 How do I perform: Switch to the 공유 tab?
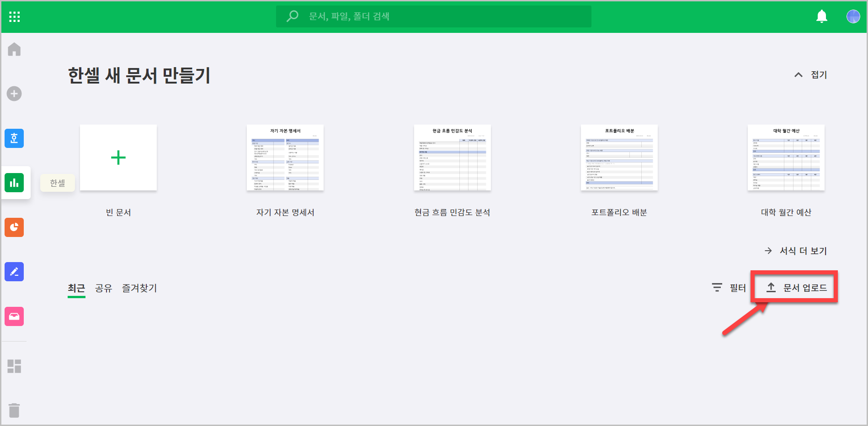(x=104, y=288)
